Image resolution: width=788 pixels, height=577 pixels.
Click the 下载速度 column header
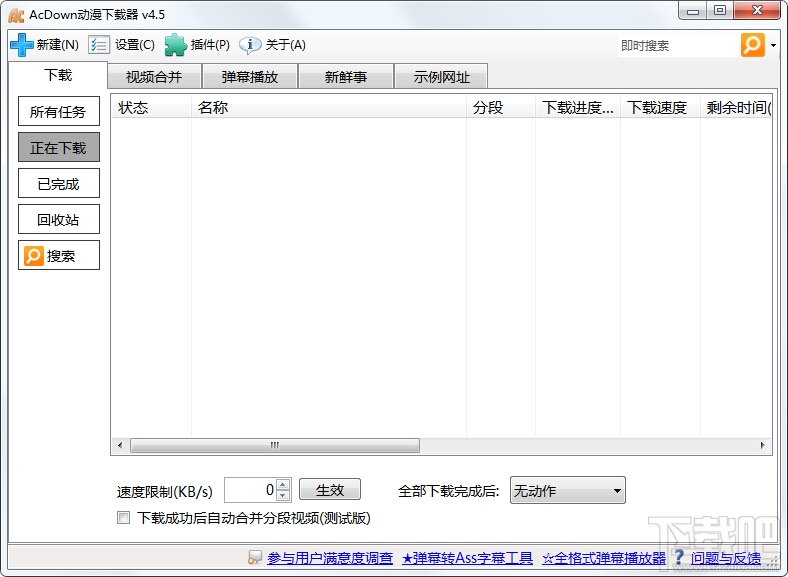pyautogui.click(x=660, y=108)
